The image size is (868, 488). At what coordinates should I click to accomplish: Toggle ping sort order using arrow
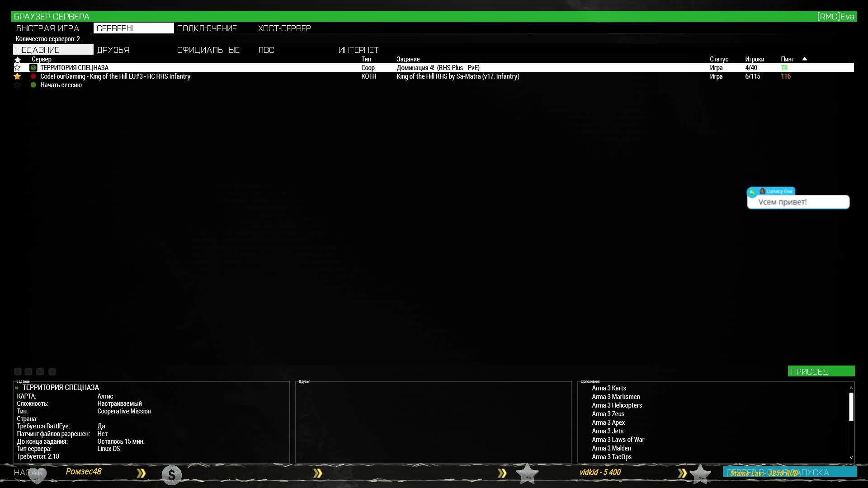805,59
